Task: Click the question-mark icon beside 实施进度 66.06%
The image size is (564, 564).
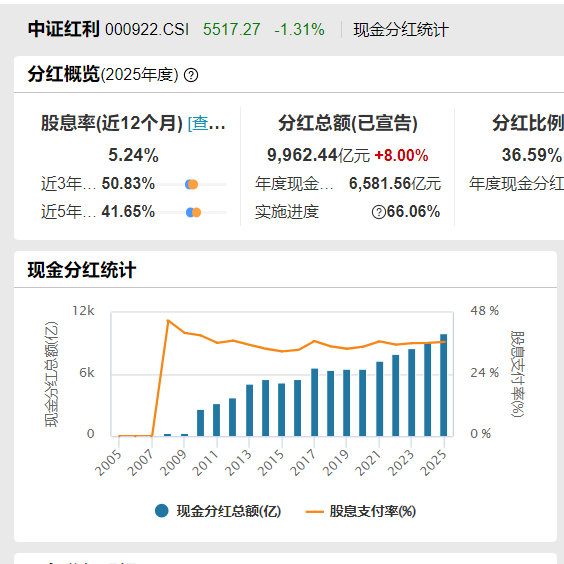Action: coord(379,212)
